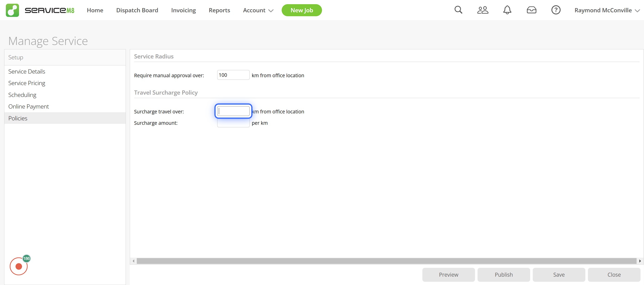The height and width of the screenshot is (285, 644).
Task: Click the Preview button
Action: pyautogui.click(x=449, y=275)
